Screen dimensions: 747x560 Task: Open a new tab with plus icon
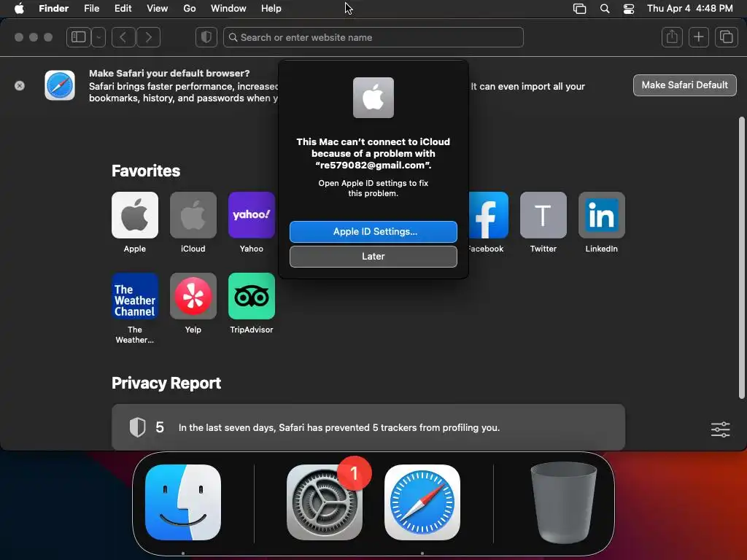pos(698,37)
